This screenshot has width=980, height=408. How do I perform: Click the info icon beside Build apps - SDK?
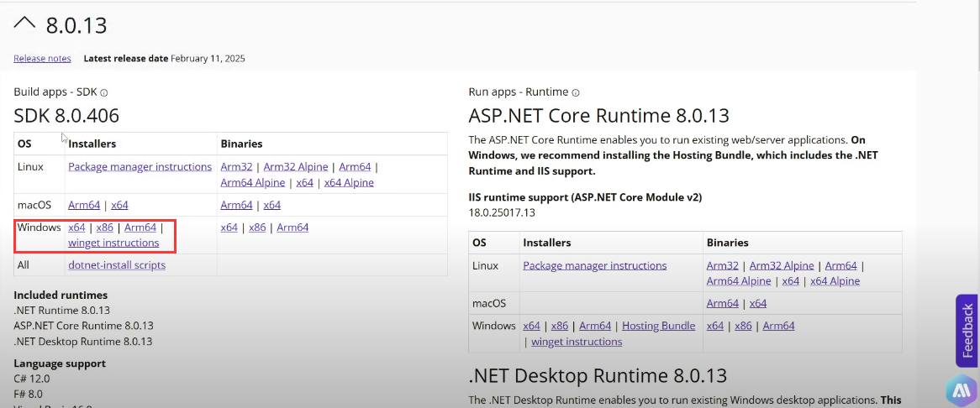tap(103, 92)
